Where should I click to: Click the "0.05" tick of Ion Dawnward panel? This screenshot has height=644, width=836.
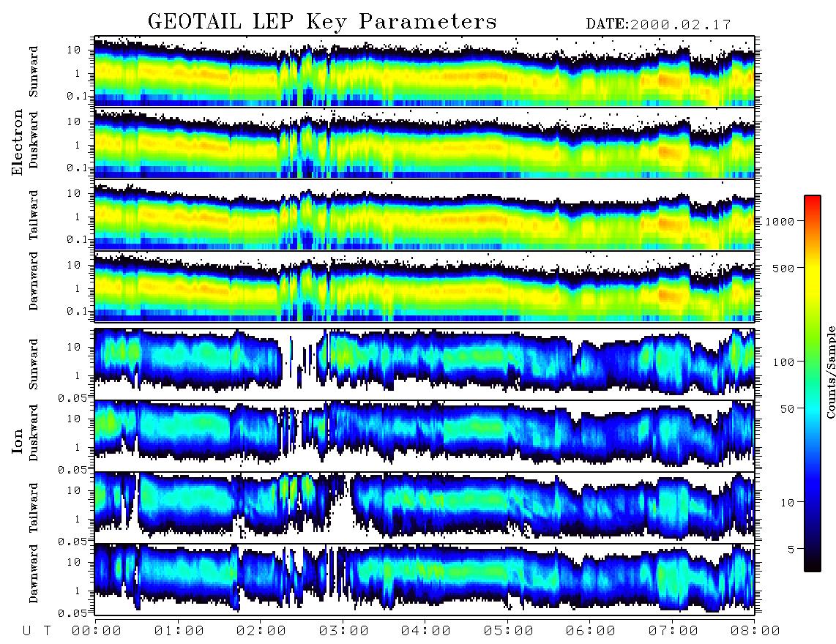72,613
